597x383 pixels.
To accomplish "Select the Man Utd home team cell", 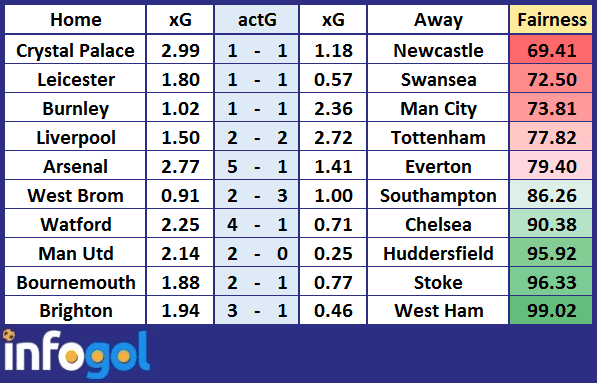I will click(75, 253).
